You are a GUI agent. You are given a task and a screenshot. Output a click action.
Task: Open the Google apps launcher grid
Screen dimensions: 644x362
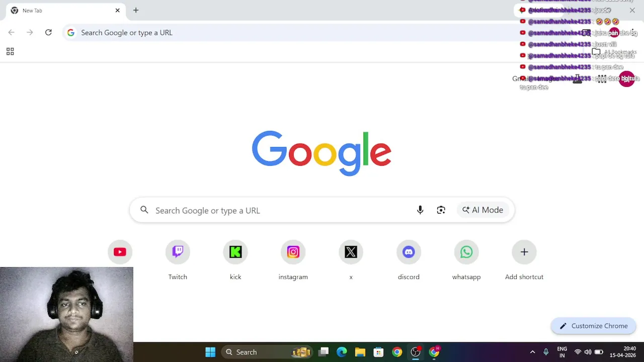coord(602,79)
